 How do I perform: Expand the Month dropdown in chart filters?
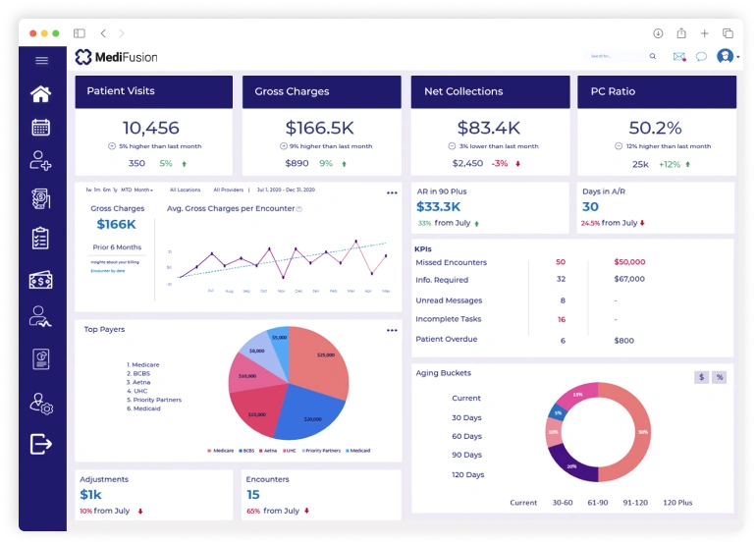pyautogui.click(x=143, y=190)
